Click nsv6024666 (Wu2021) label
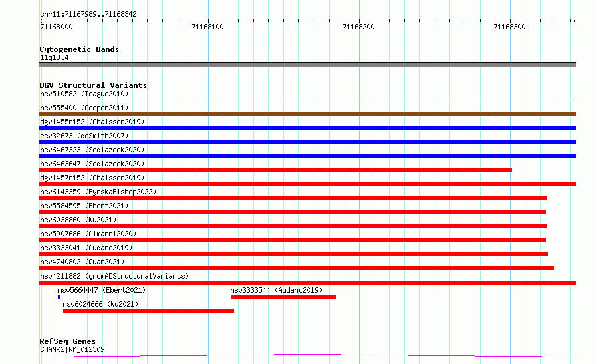Viewport: 595px width, 364px height. [100, 304]
